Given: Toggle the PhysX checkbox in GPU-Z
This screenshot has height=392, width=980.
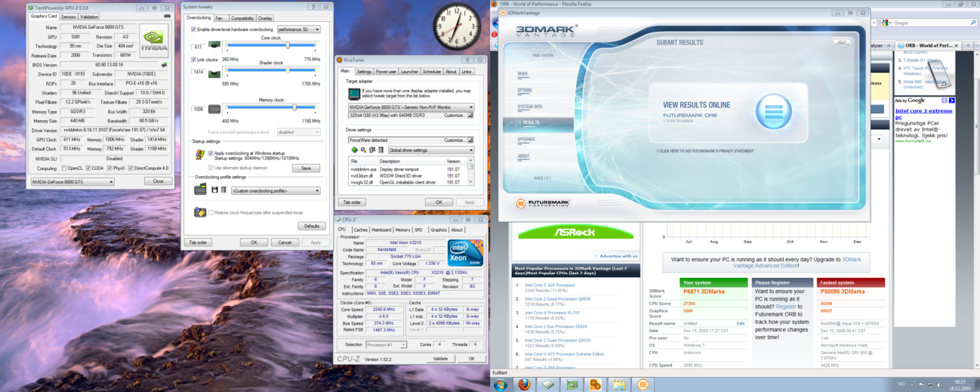Looking at the screenshot, I should point(110,168).
